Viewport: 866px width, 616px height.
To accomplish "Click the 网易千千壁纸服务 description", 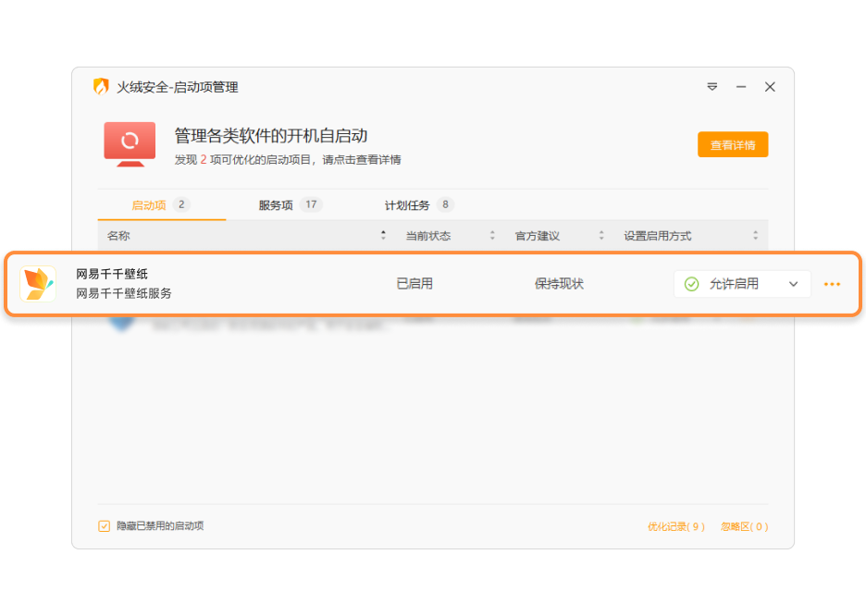I will [x=124, y=293].
